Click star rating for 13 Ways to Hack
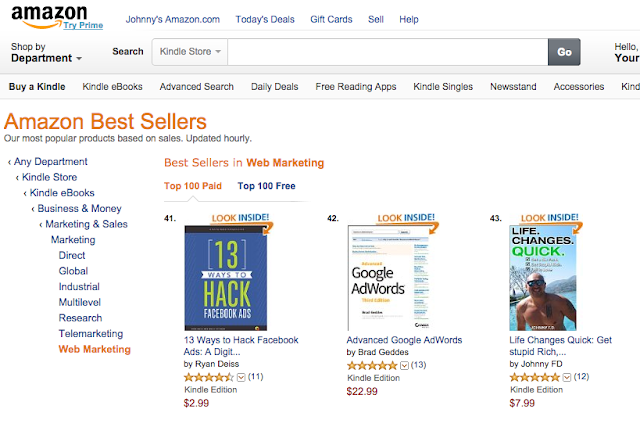Screen dimensions: 640x438 coord(208,377)
